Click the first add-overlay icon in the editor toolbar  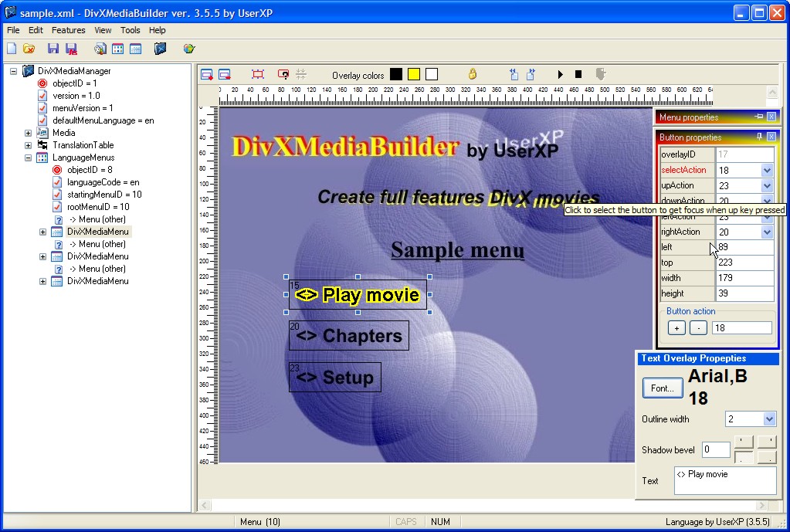pos(207,75)
